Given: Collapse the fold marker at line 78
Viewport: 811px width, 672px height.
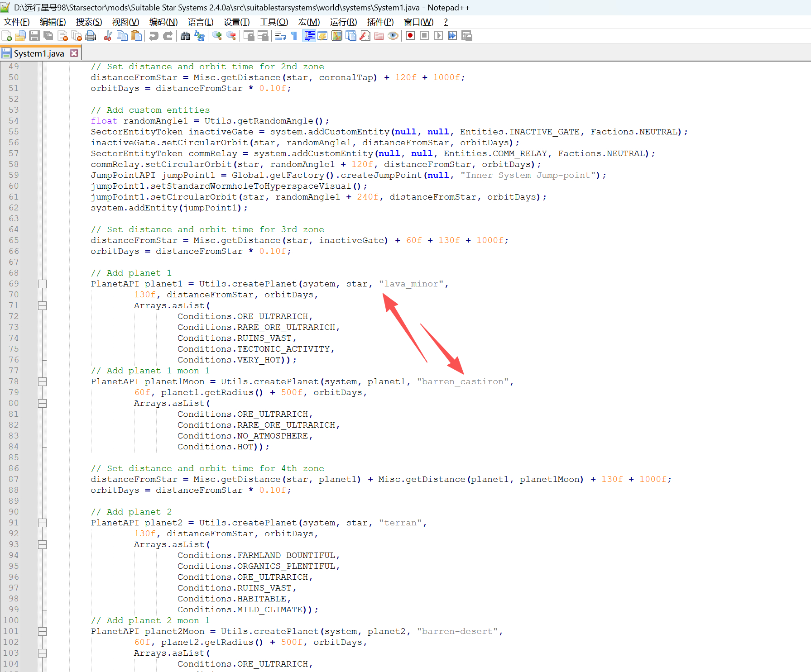Looking at the screenshot, I should tap(43, 382).
